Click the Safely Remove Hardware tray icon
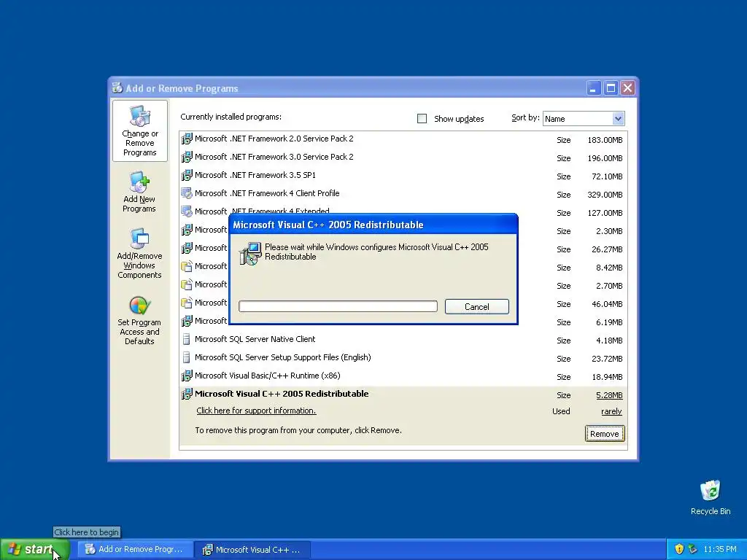Image resolution: width=747 pixels, height=560 pixels. (x=693, y=549)
